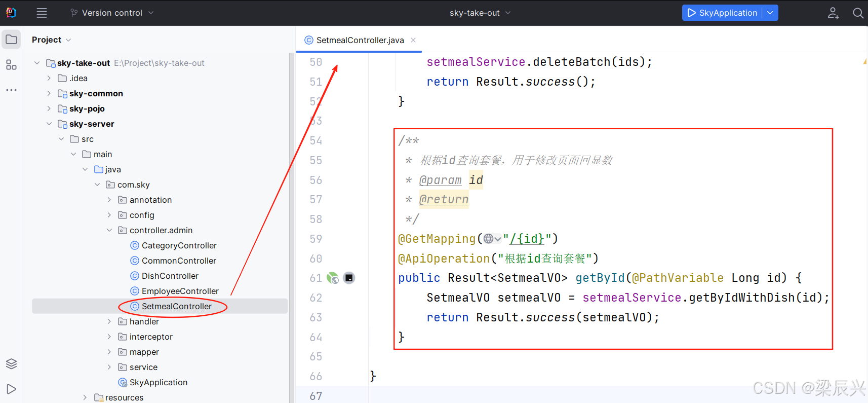Collapse the java source folder
868x403 pixels.
click(x=85, y=169)
